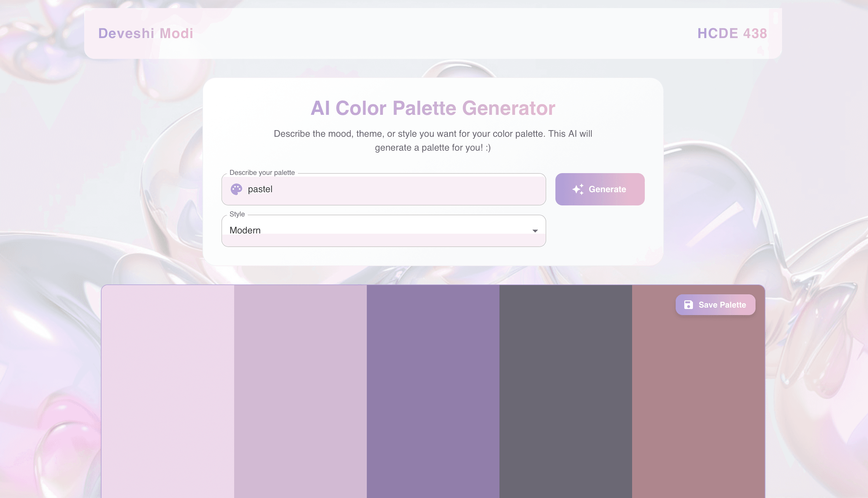Click the sparkle icon on the Generate button

(578, 189)
